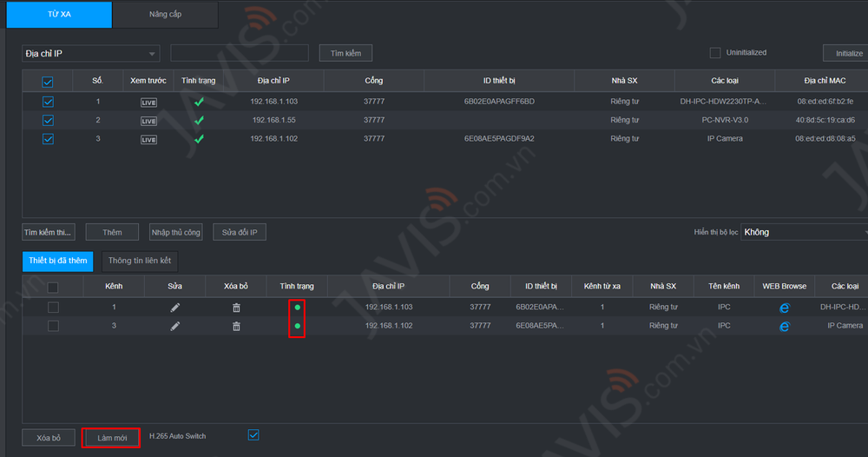Select 6B02E0APA... ID in added devices
Viewport: 868px width, 457px height.
(540, 307)
